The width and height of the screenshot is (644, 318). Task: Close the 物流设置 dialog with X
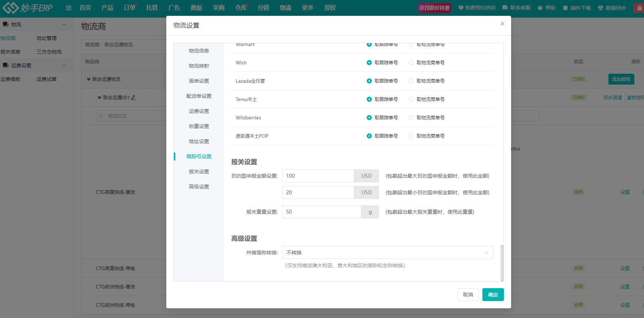pos(502,24)
